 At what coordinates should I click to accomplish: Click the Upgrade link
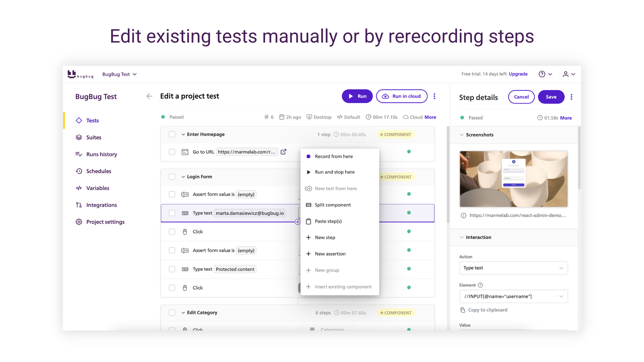point(518,74)
